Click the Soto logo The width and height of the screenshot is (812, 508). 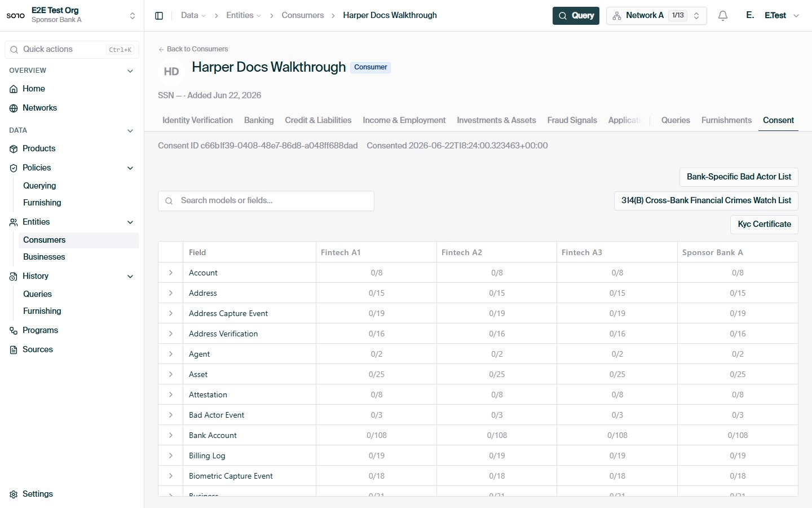(x=16, y=15)
